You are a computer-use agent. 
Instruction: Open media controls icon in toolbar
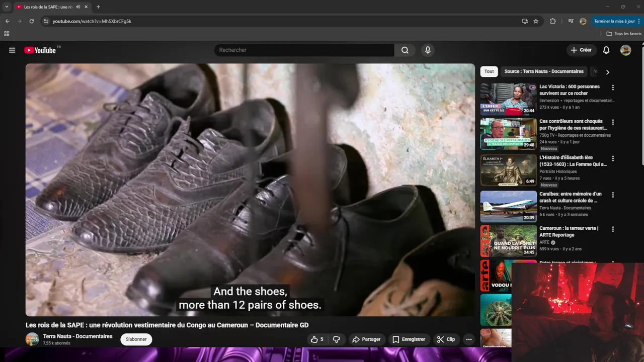[x=571, y=21]
